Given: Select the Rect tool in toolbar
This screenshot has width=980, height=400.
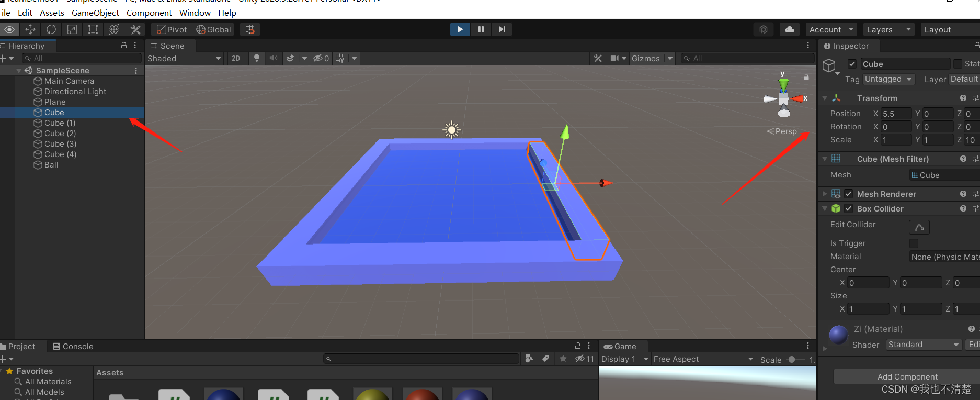Looking at the screenshot, I should 93,29.
